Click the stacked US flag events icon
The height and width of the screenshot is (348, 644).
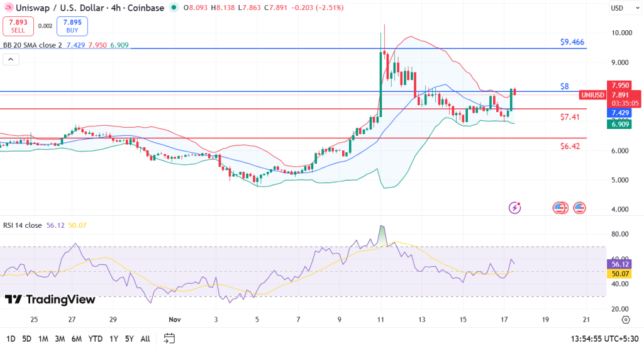(x=559, y=207)
